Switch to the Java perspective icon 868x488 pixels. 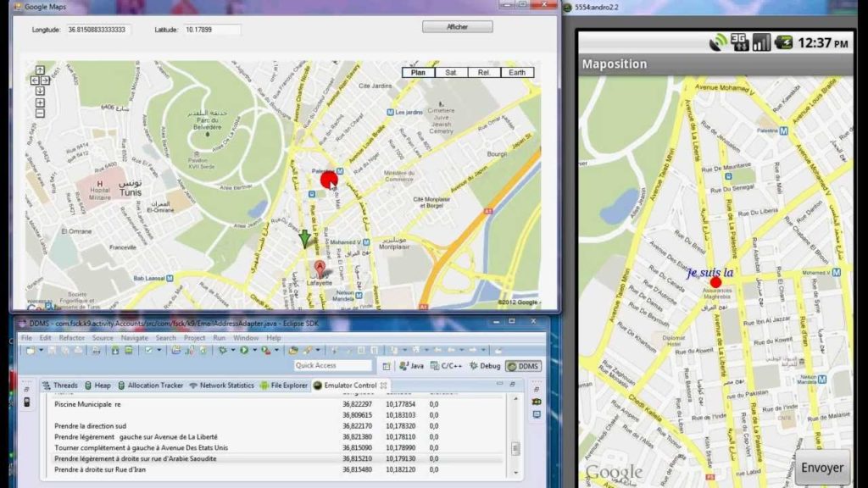click(x=403, y=366)
